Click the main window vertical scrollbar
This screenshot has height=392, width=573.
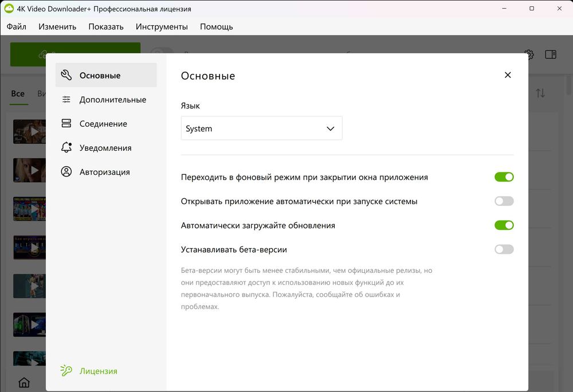point(569,84)
